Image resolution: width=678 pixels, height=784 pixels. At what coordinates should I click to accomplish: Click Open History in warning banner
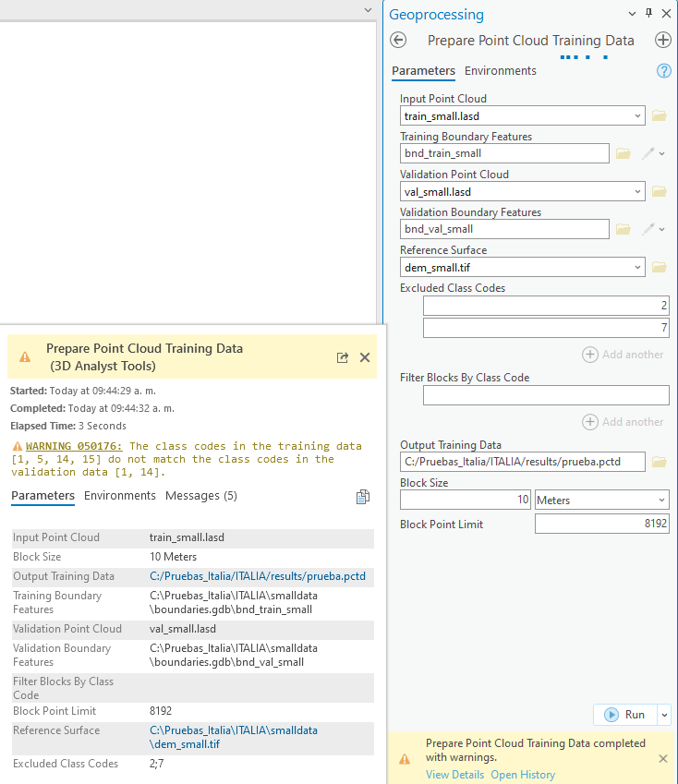pos(523,775)
